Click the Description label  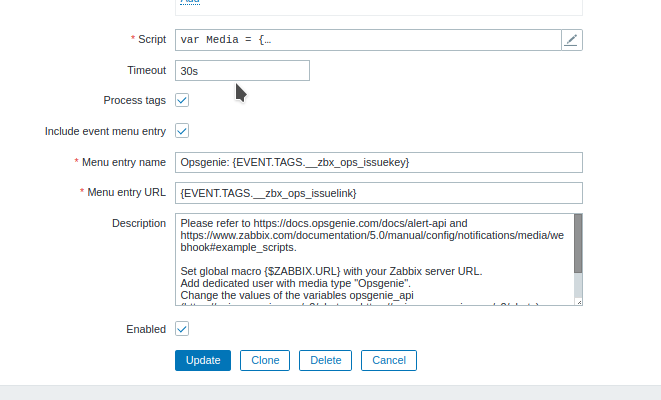(x=139, y=223)
